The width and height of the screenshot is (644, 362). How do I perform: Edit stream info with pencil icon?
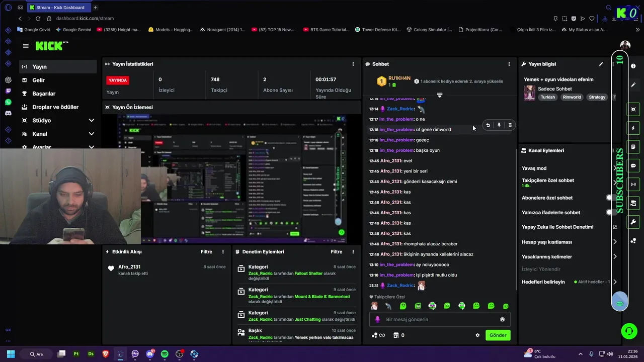pos(601,64)
